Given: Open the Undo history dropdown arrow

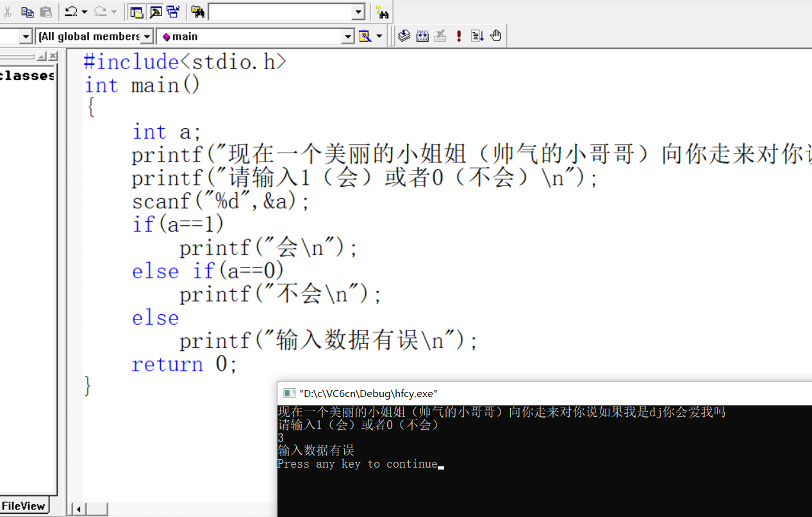Looking at the screenshot, I should point(85,12).
